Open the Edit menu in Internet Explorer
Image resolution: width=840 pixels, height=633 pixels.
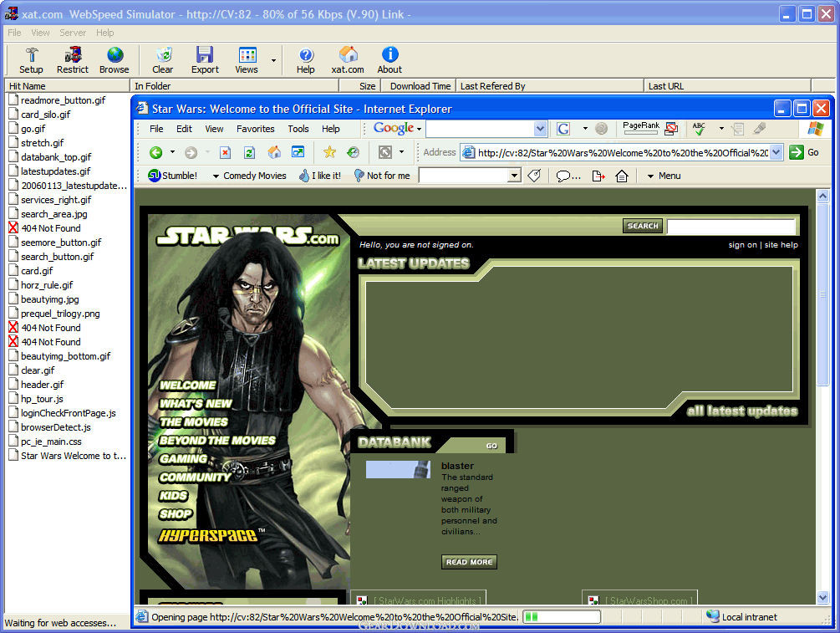[184, 129]
